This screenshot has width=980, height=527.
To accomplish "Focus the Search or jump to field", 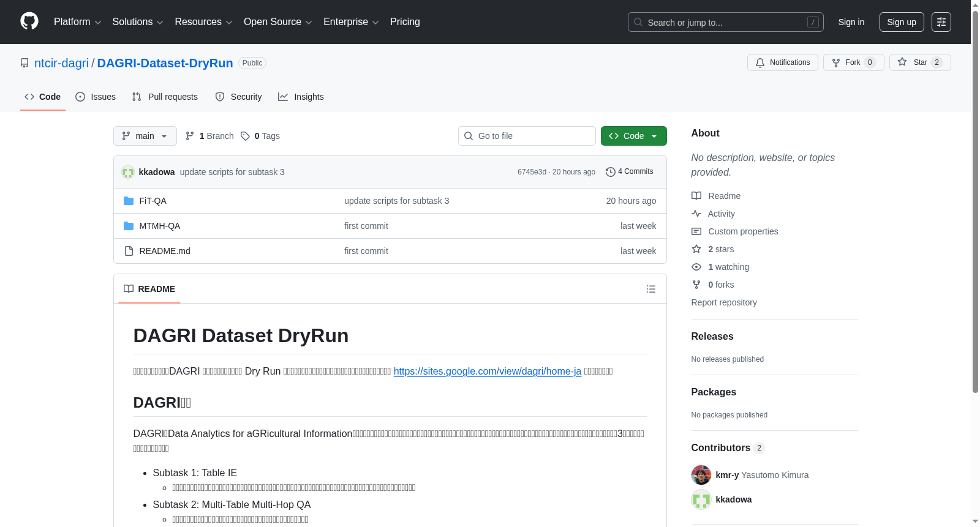I will tap(725, 22).
